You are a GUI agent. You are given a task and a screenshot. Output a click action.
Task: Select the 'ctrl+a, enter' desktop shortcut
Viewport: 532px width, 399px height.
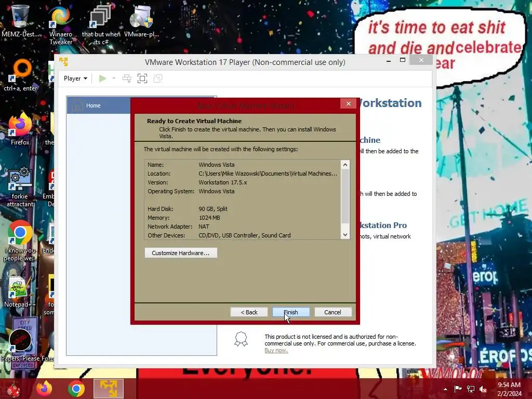[20, 75]
